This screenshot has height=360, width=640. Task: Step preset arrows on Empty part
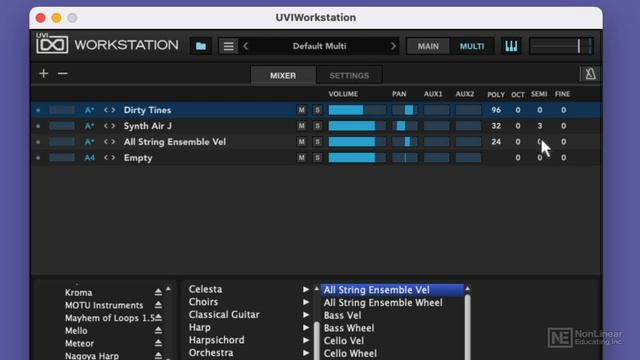pos(109,158)
